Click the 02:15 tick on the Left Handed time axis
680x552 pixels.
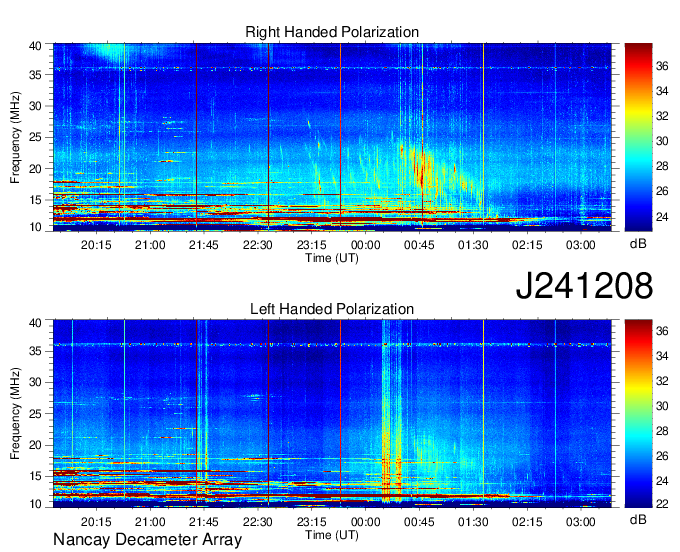coord(527,522)
